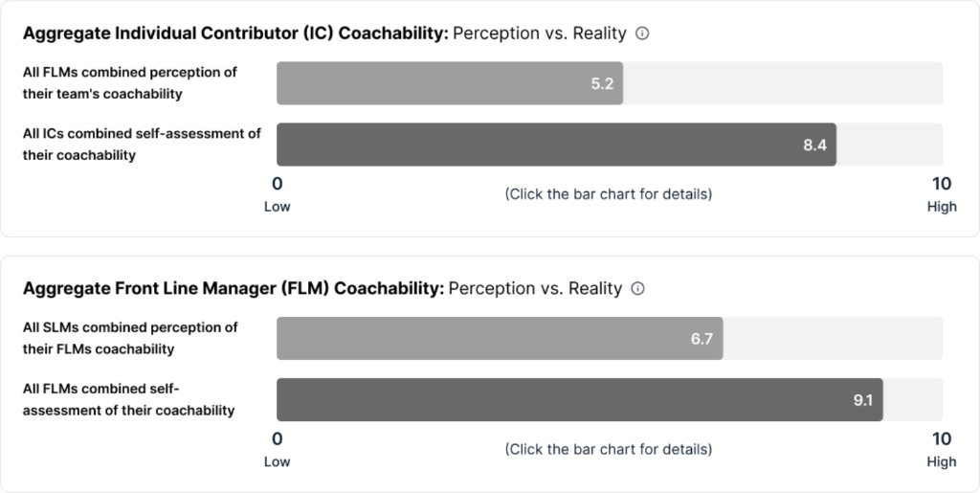The height and width of the screenshot is (493, 980).
Task: Click the 5.2 score value label
Action: coord(602,83)
